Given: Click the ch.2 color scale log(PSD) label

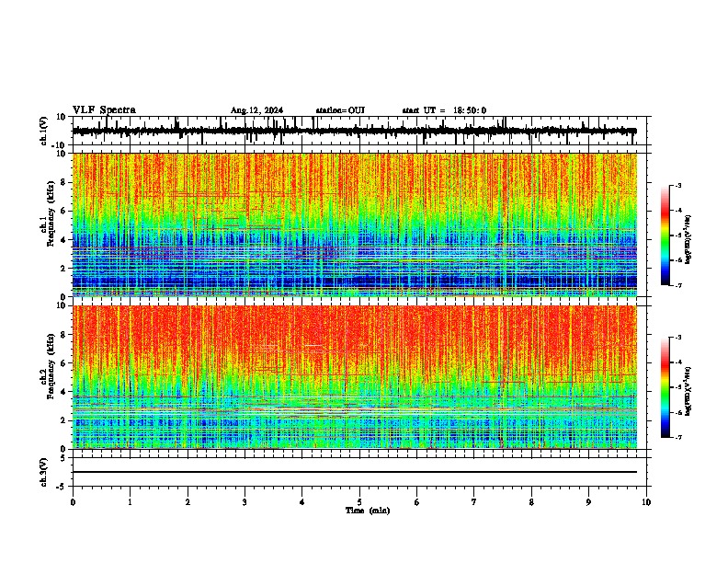Looking at the screenshot, I should (x=688, y=391).
